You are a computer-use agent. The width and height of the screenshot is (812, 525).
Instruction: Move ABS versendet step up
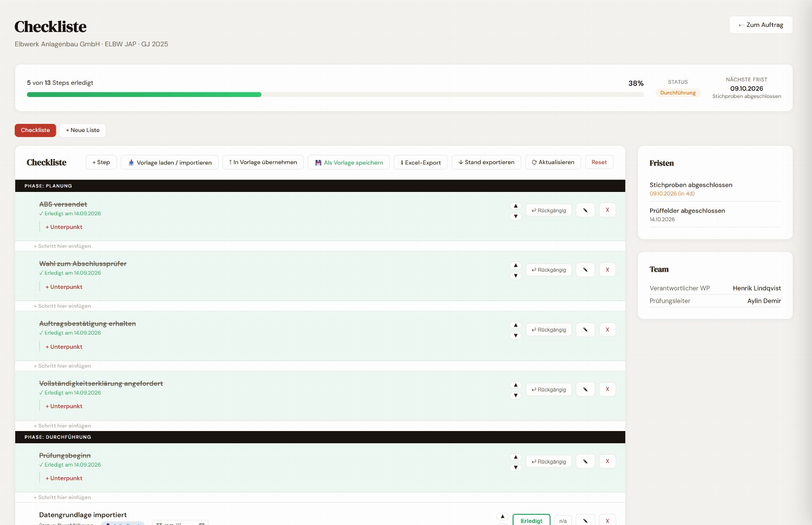(x=516, y=206)
